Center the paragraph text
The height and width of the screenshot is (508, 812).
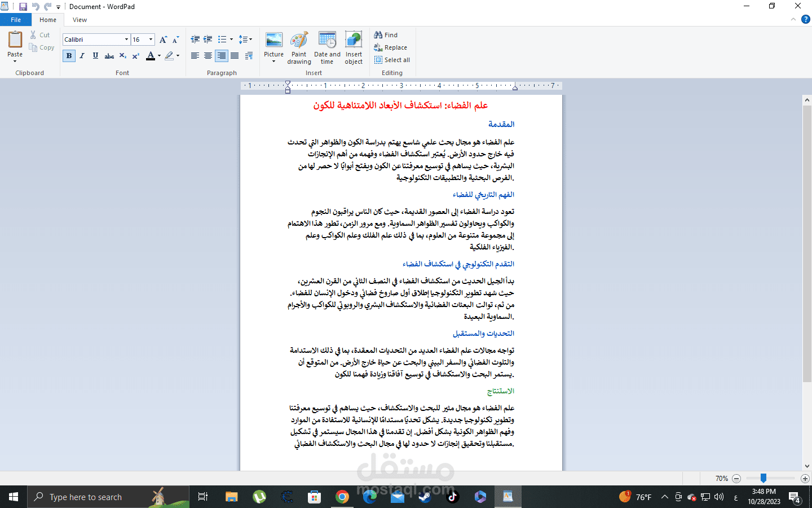click(x=208, y=56)
